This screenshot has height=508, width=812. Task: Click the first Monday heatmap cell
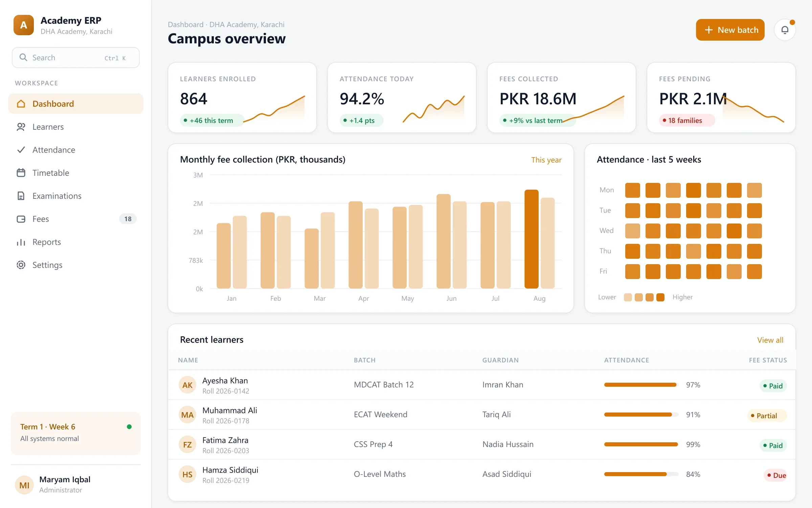pyautogui.click(x=633, y=190)
